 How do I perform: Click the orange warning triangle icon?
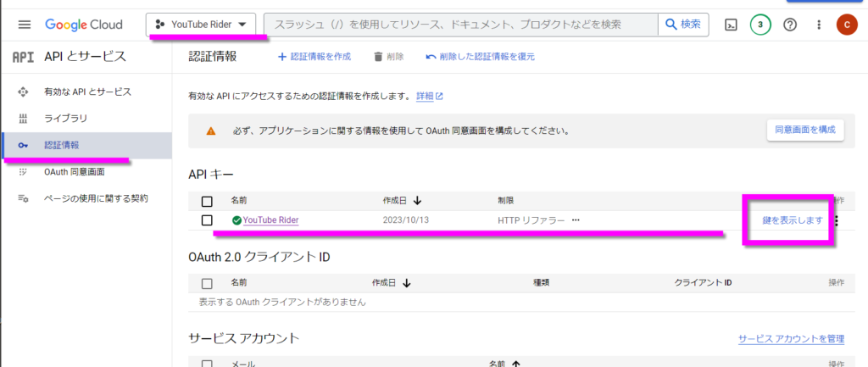[211, 131]
